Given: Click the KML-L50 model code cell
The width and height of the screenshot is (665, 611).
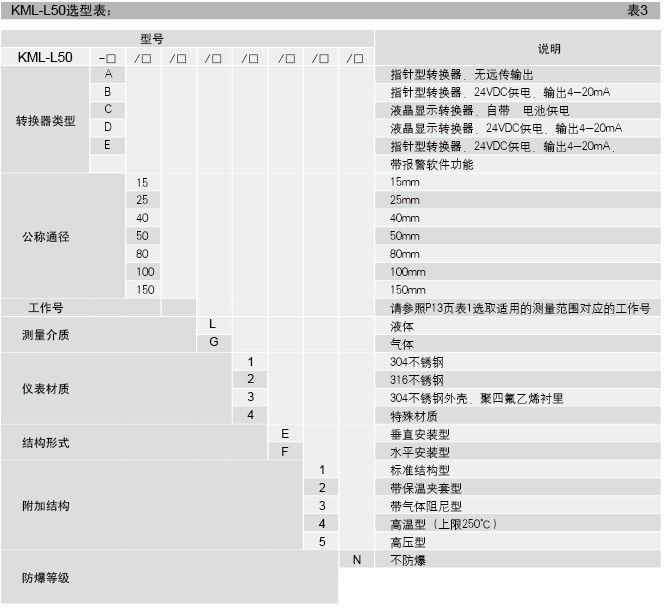Looking at the screenshot, I should (45, 58).
